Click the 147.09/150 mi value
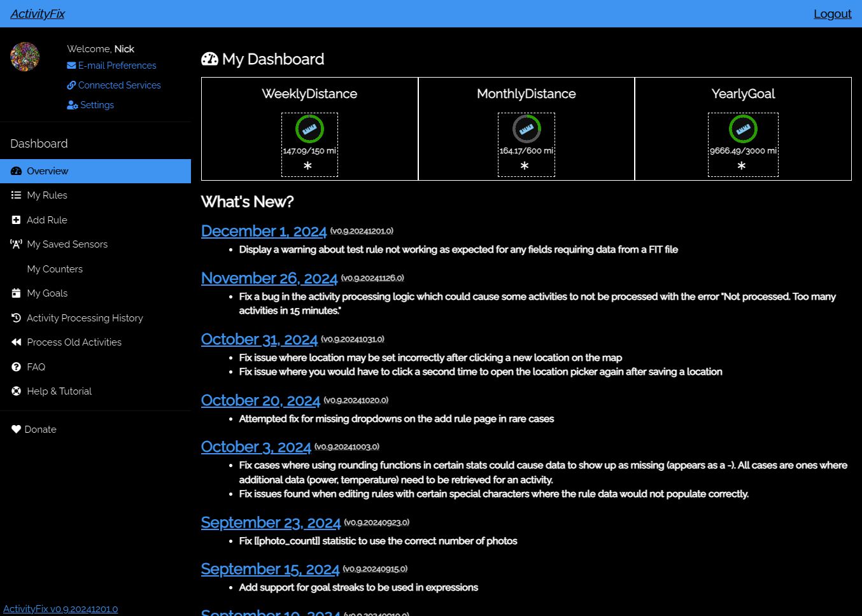The image size is (862, 616). coord(309,151)
